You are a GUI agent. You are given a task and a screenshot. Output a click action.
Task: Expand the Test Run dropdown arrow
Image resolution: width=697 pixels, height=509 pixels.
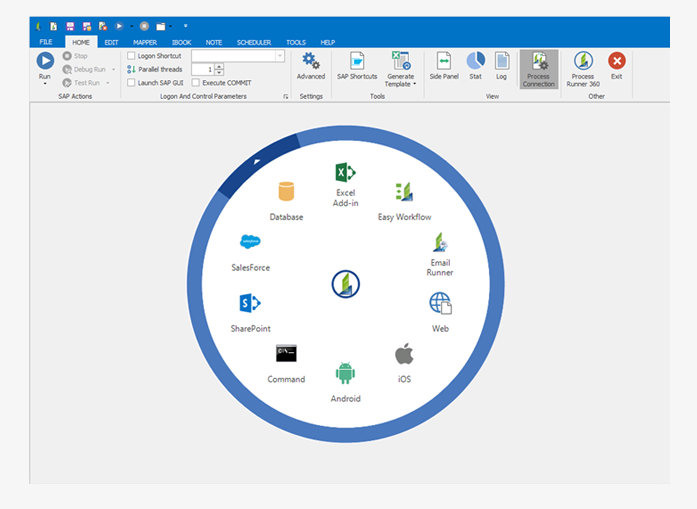coord(108,83)
